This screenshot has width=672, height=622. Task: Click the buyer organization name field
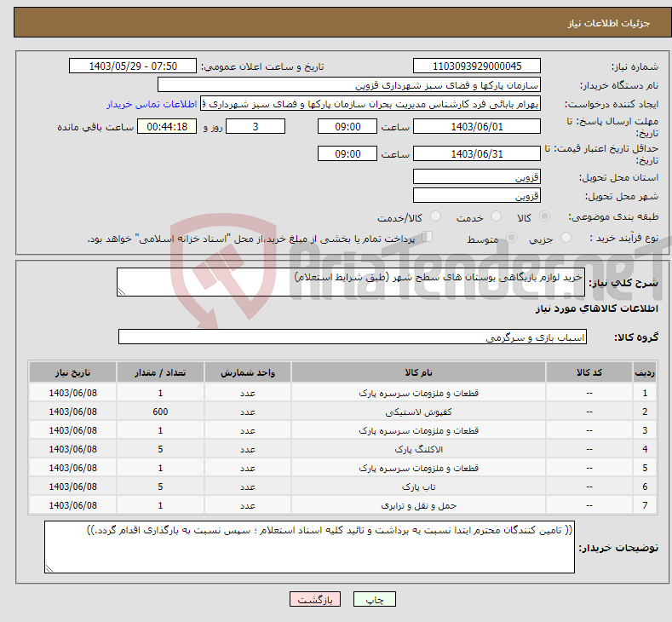349,85
